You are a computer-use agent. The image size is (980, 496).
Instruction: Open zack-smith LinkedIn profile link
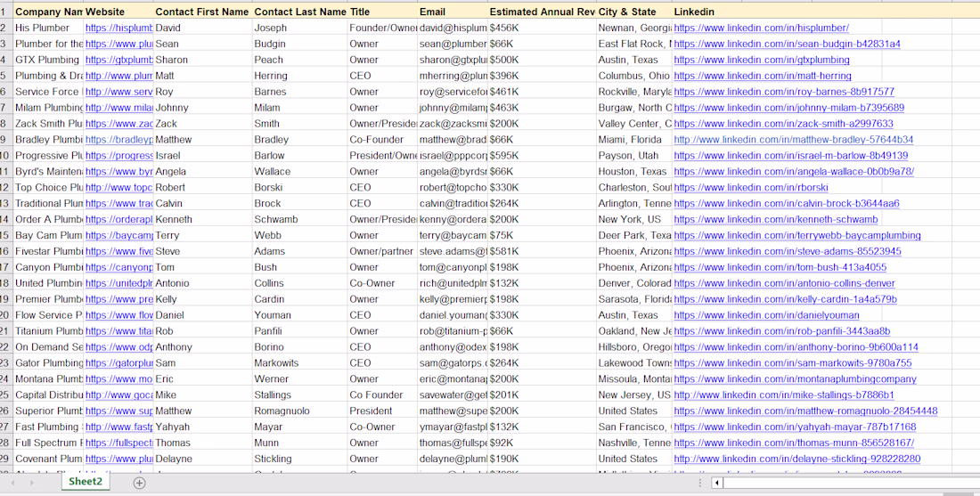783,124
